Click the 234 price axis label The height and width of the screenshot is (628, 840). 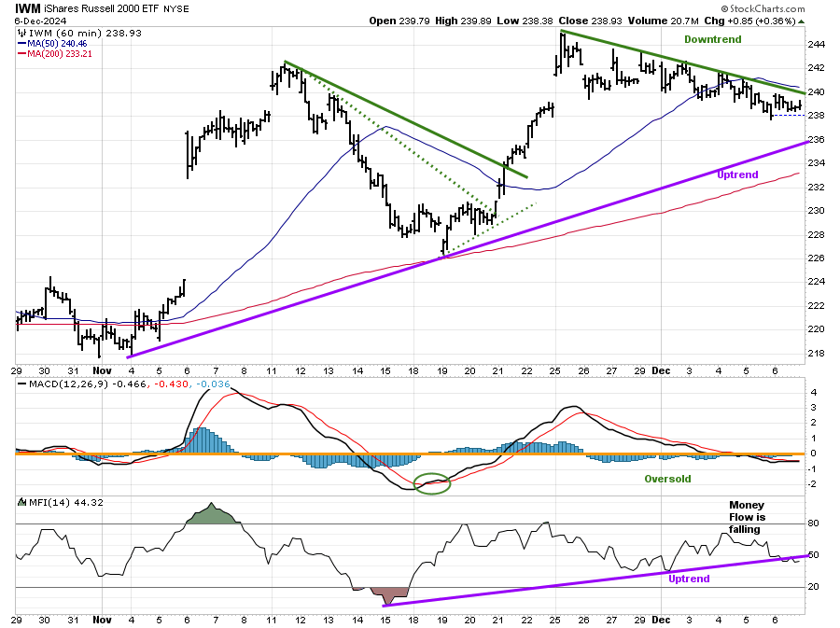coord(816,163)
